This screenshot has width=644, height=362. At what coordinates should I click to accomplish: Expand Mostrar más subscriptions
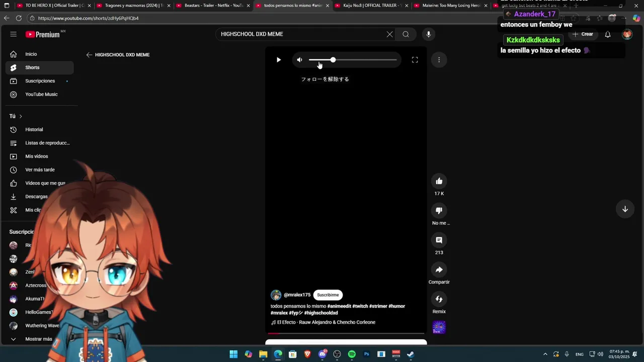point(40,339)
